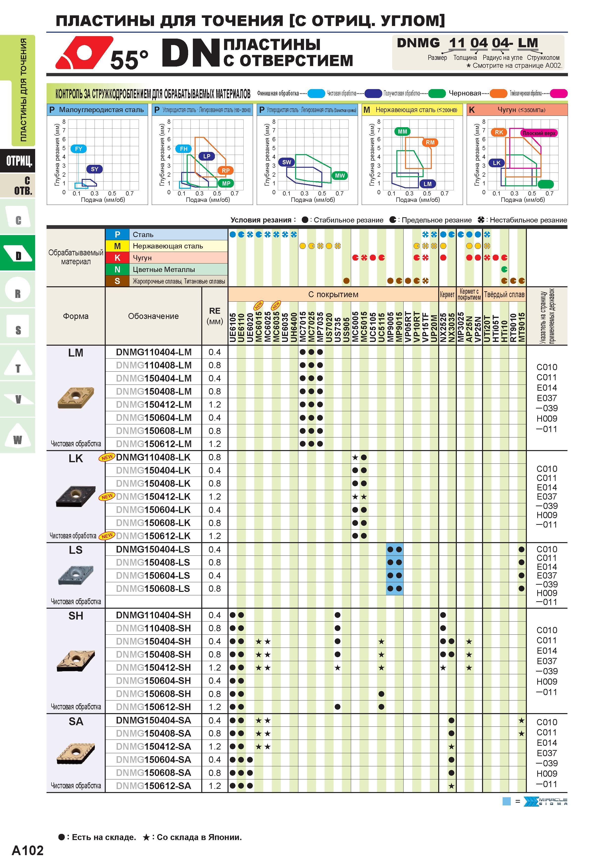Screen dimensions: 614x868
Task: Click the 'Нестабильное резание' legend symbol
Action: point(481,220)
